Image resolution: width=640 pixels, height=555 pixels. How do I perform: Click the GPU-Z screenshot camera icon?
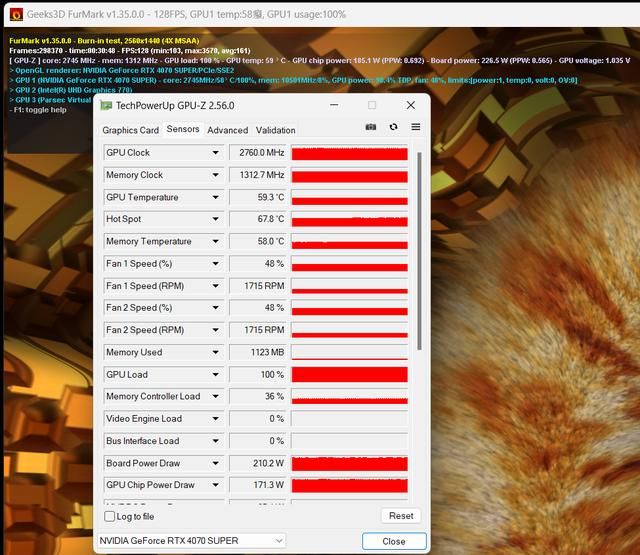coord(371,127)
